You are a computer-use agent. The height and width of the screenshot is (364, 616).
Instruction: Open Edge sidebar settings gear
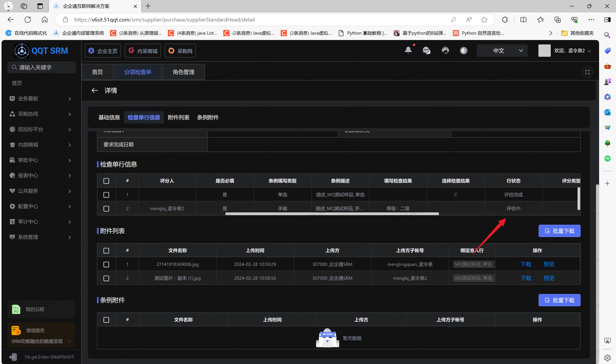(607, 358)
